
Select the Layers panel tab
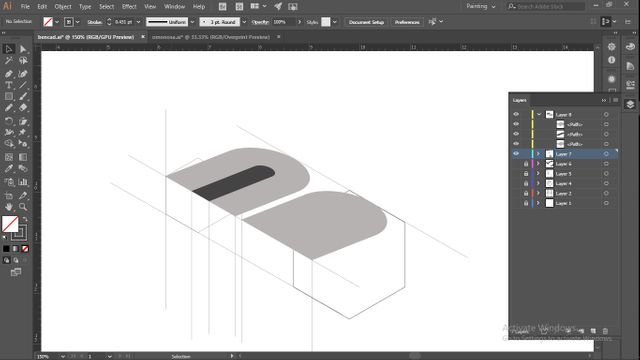pos(520,100)
